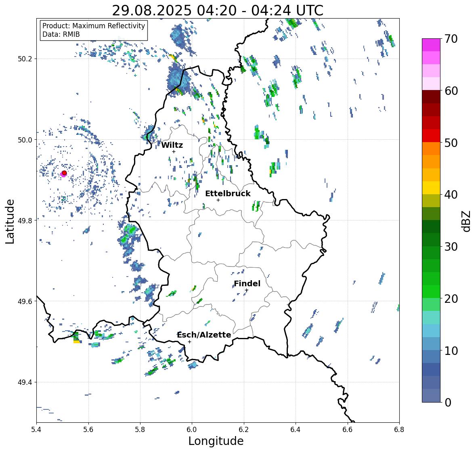
Task: Click the latitude tick label '50.2'
Action: [25, 59]
